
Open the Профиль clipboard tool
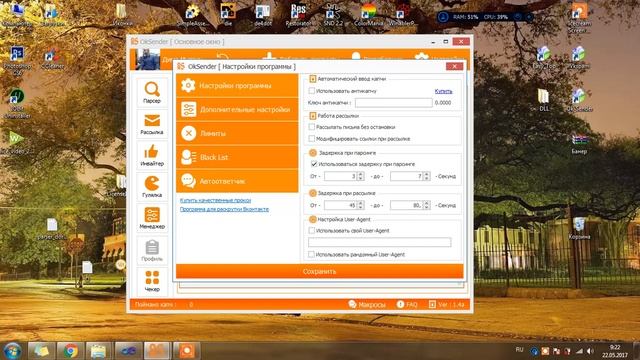point(152,250)
